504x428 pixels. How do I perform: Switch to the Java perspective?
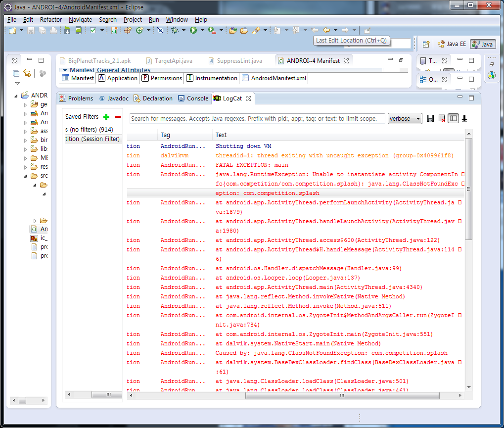(483, 44)
